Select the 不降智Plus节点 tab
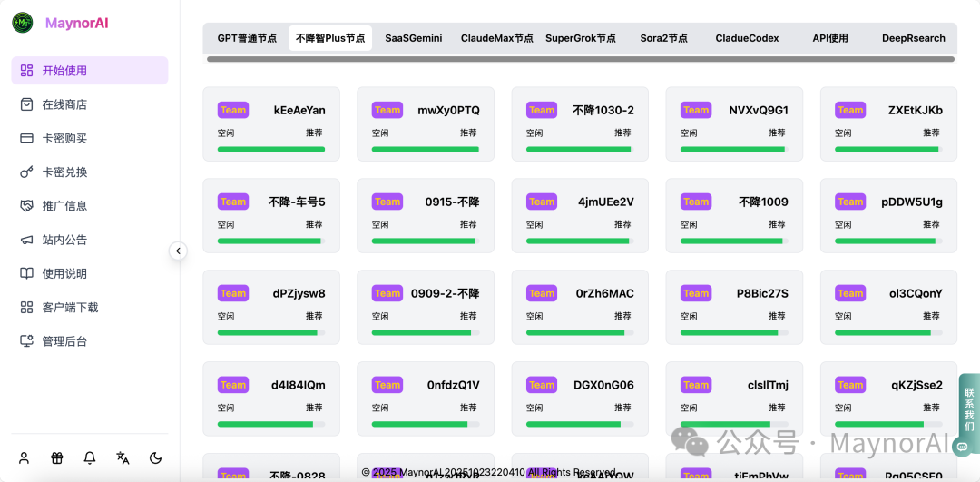Viewport: 980px width, 482px height. pos(330,38)
